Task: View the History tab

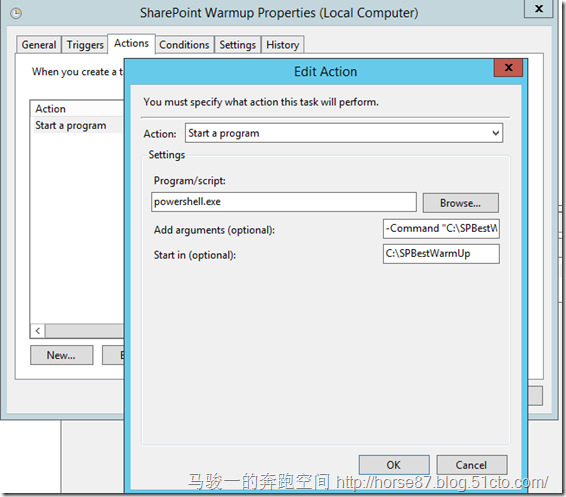Action: click(283, 45)
